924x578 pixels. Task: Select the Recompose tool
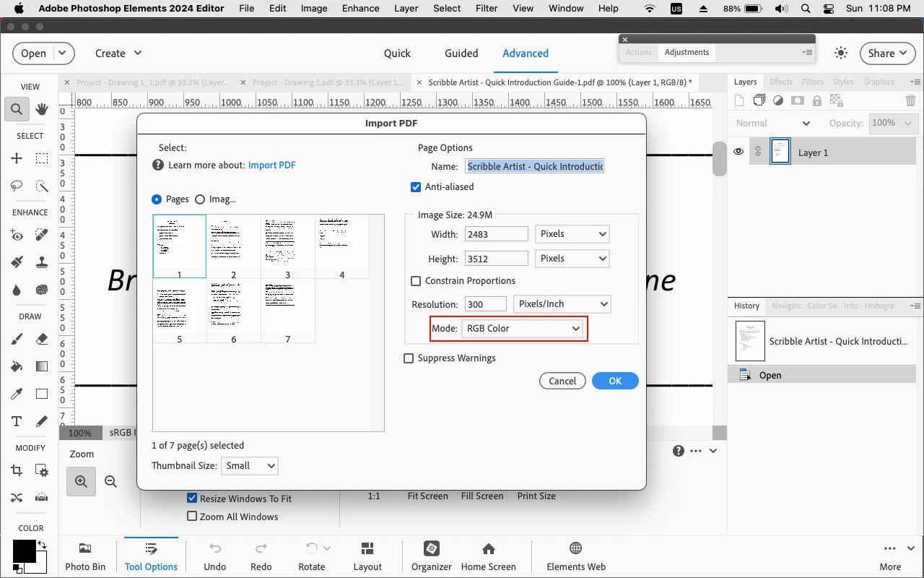(x=42, y=470)
